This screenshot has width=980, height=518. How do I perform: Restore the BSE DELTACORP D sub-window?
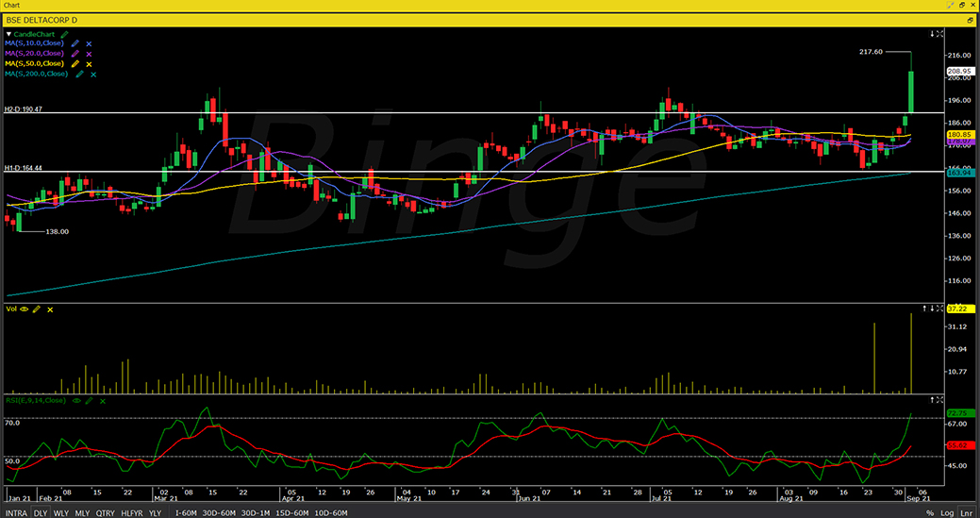[x=971, y=20]
